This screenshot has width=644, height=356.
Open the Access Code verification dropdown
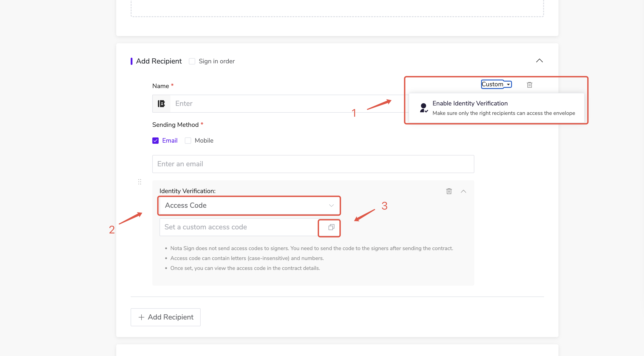249,205
